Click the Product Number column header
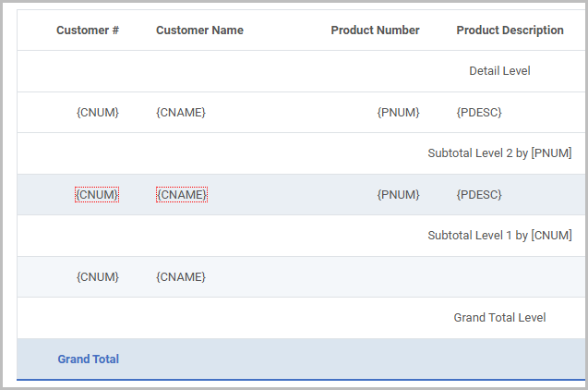Viewport: 588px width, 390px height. (x=375, y=30)
